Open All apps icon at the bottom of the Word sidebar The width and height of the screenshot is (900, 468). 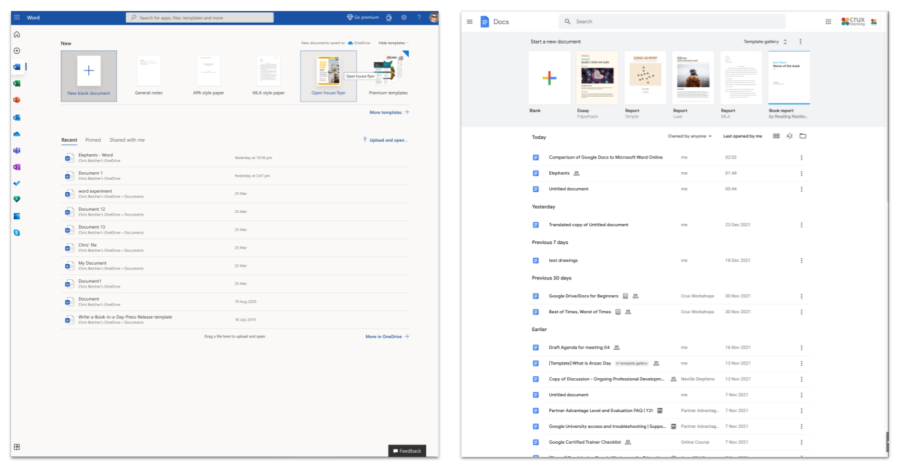(17, 447)
